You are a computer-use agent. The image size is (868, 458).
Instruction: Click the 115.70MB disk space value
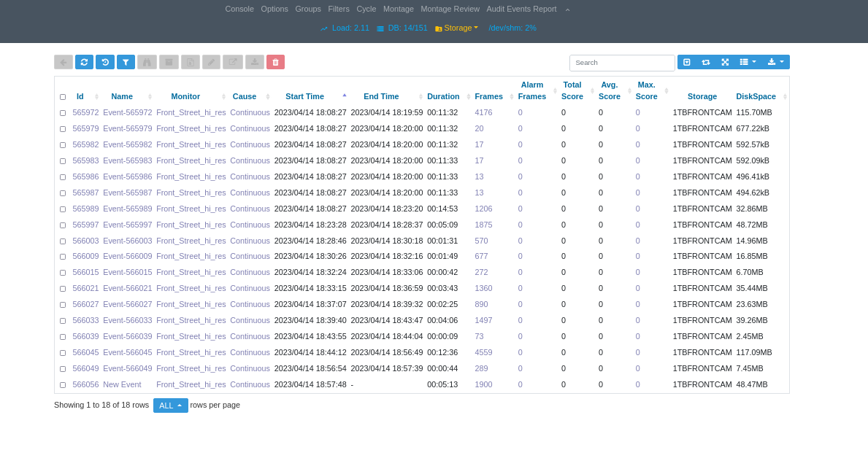(x=754, y=112)
